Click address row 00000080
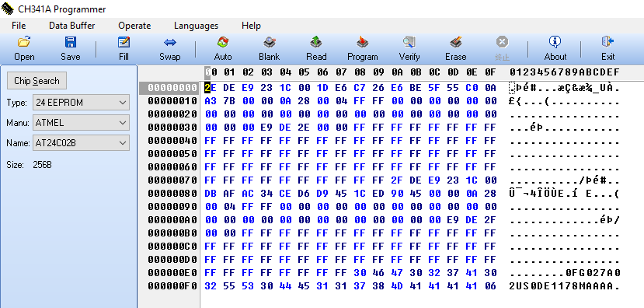Screen dimensions: 644x308 pyautogui.click(x=172, y=193)
